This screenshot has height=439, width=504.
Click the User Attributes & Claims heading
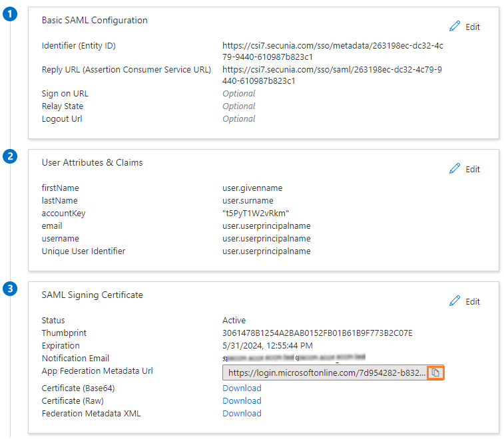(x=92, y=162)
